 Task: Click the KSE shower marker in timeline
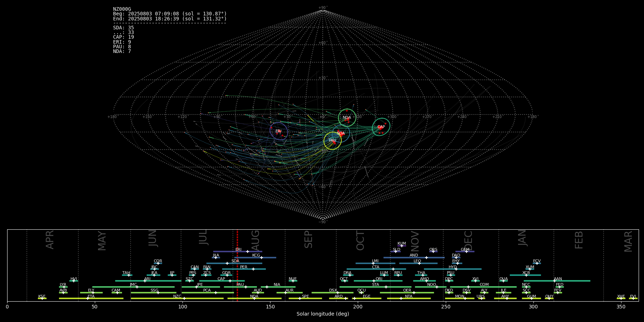pyautogui.click(x=42, y=298)
